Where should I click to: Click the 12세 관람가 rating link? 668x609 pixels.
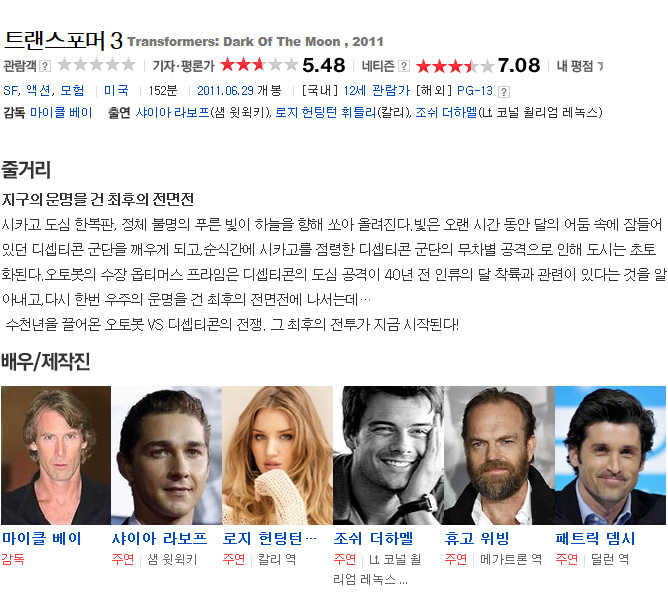click(377, 91)
